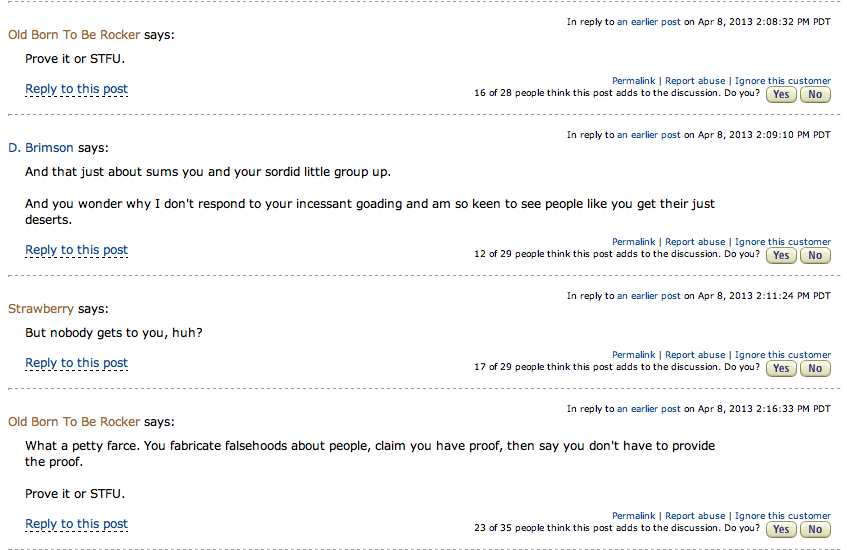This screenshot has height=550, width=847.
Task: Ignore this customer on D. Brimson's post
Action: click(x=783, y=242)
